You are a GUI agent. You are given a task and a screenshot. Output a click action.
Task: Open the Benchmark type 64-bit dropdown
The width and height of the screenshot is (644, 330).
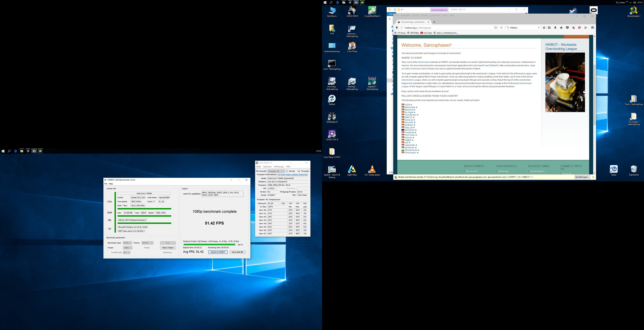coord(127,243)
